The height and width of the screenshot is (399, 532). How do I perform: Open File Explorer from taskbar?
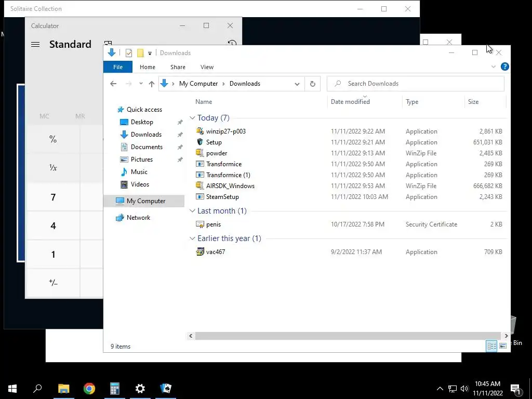(x=63, y=388)
